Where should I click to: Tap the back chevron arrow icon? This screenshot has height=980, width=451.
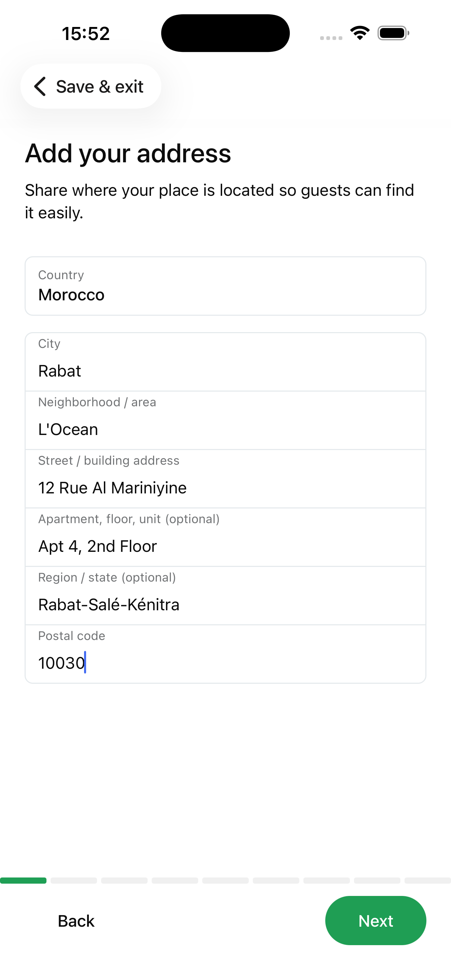[x=40, y=86]
